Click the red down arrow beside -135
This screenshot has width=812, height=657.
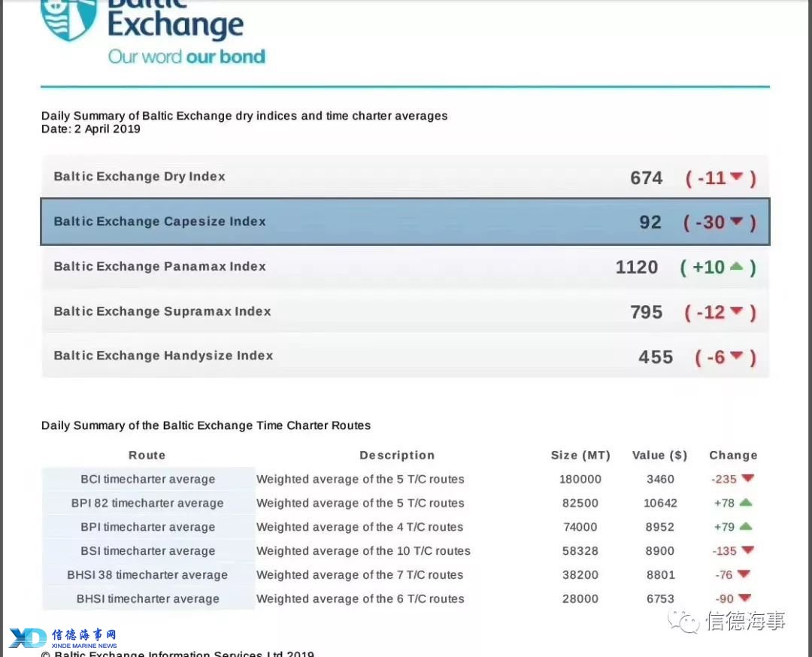[x=747, y=550]
